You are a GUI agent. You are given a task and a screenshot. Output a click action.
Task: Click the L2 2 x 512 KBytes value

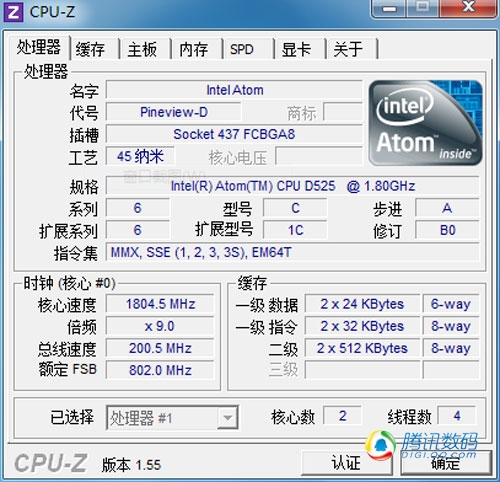coord(362,348)
